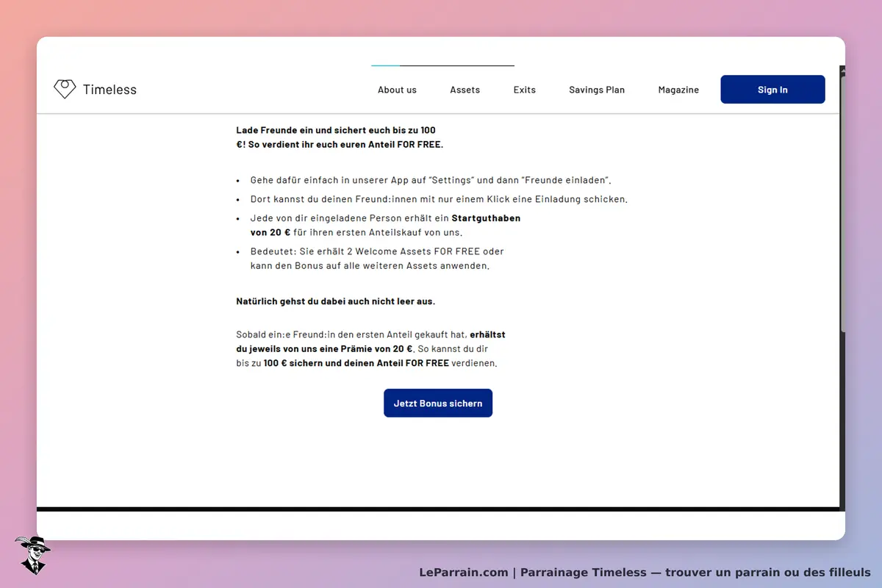Click the line "Natürlich gehst du dabei auch nicht leer aus."

(335, 301)
